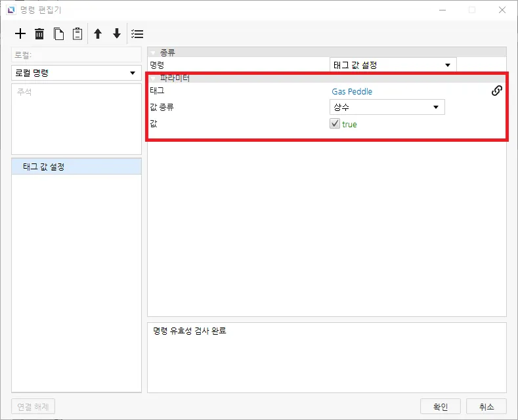
Task: Click the link icon beside Gas Peddle
Action: pyautogui.click(x=497, y=91)
